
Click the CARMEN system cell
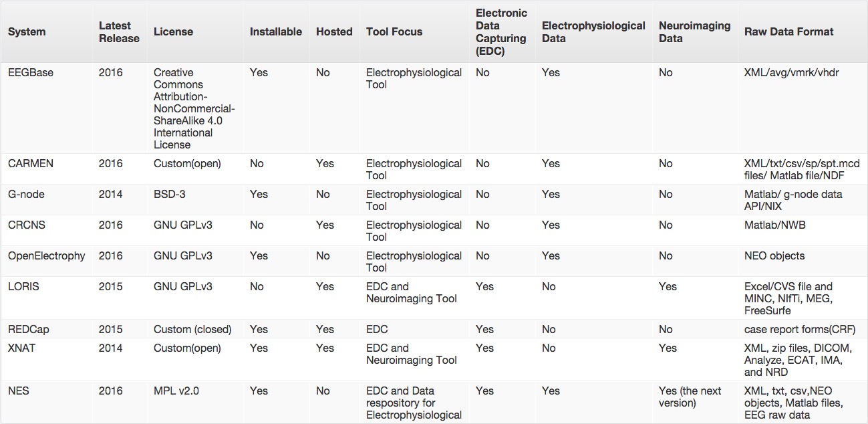30,163
